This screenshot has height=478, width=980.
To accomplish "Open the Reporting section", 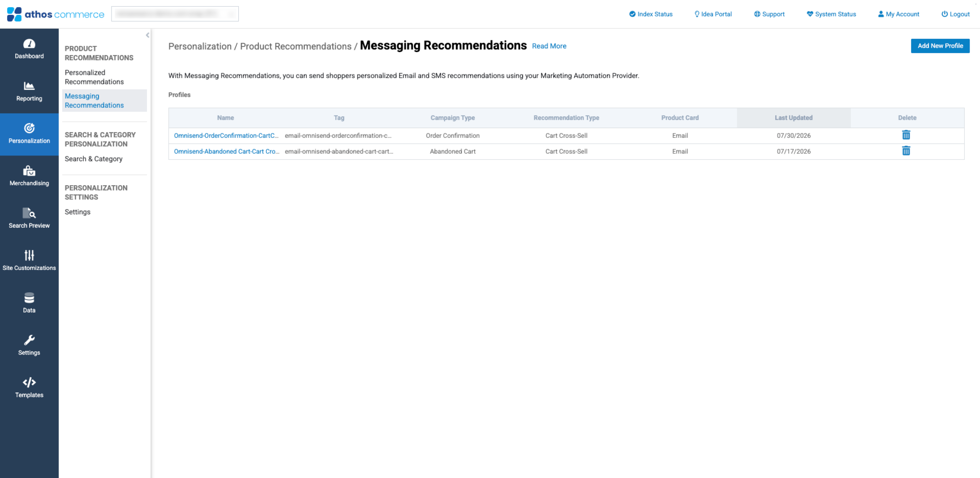I will point(29,92).
